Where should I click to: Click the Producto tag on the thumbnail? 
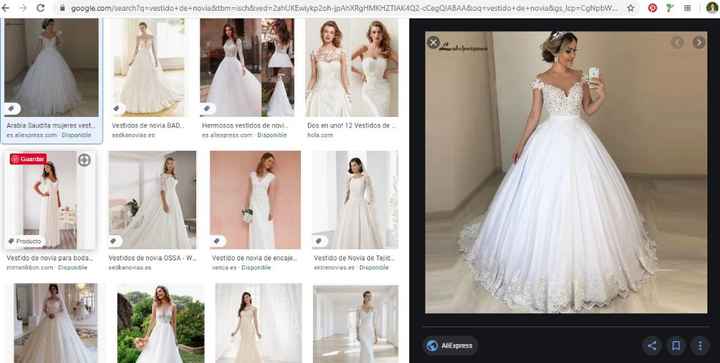pos(25,241)
